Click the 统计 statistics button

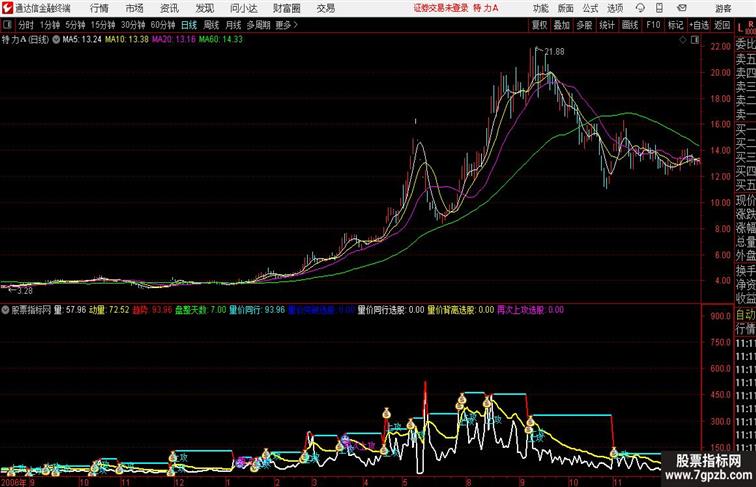pyautogui.click(x=607, y=25)
